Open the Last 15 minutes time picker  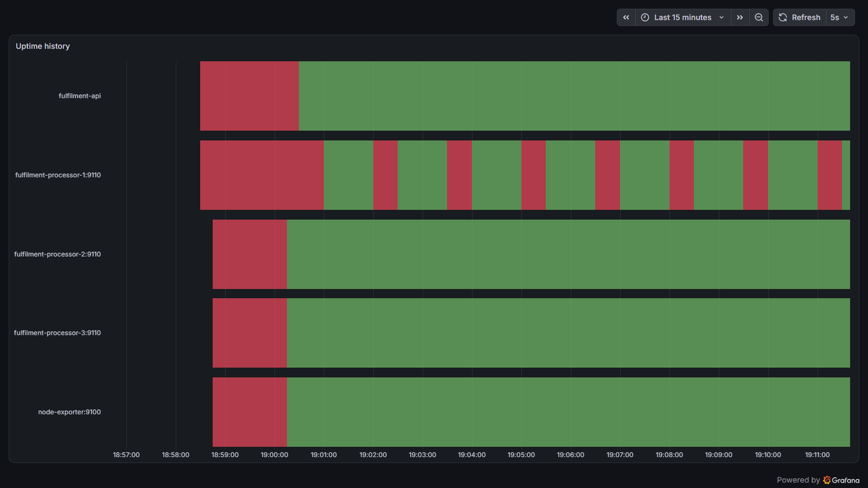(683, 17)
